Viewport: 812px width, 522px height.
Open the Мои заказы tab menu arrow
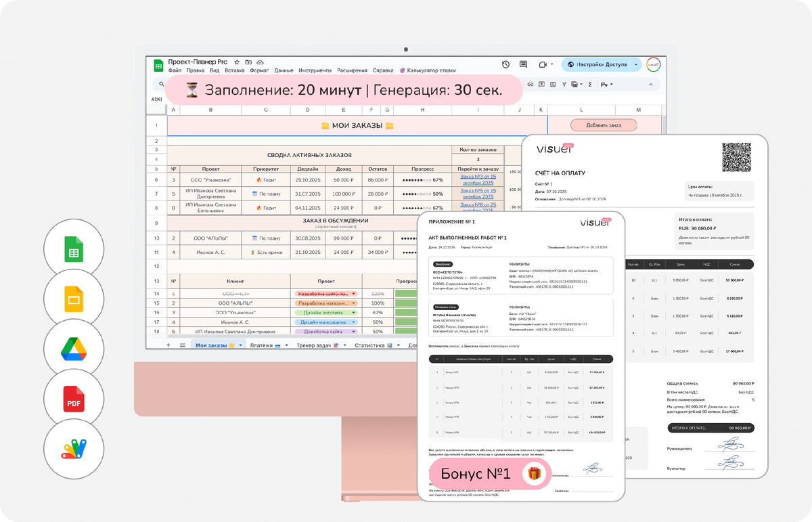pos(240,345)
